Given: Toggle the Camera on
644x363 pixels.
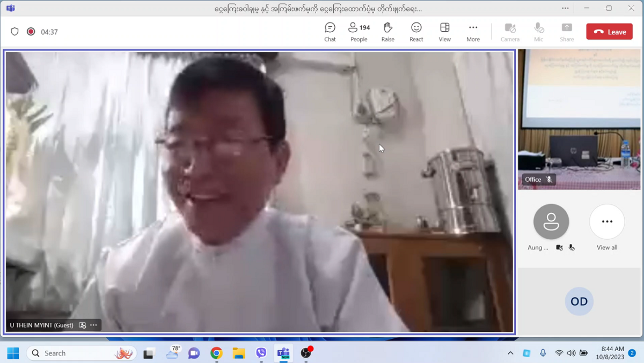Looking at the screenshot, I should coord(510,32).
